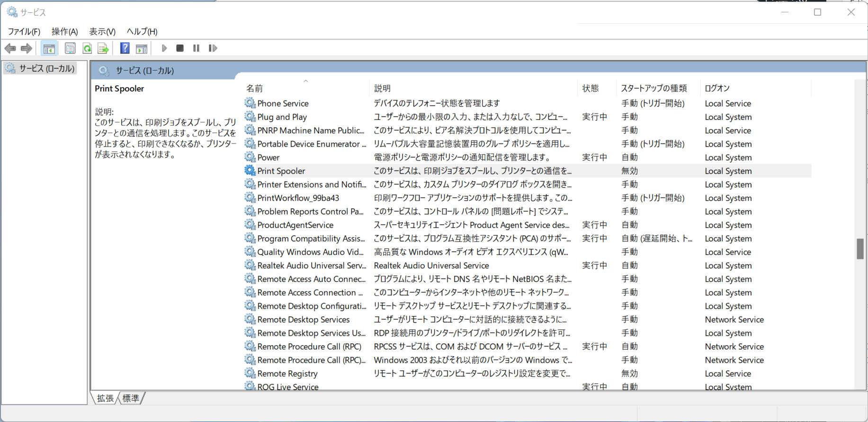
Task: Select Realtek Audio Universal Serv... service
Action: [x=312, y=265]
